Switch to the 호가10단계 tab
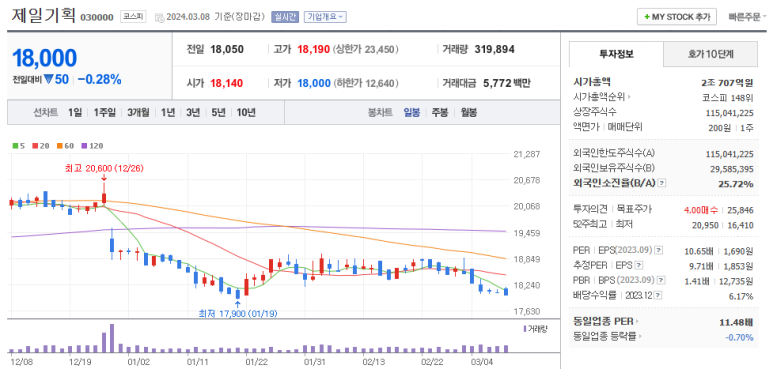 [710, 54]
